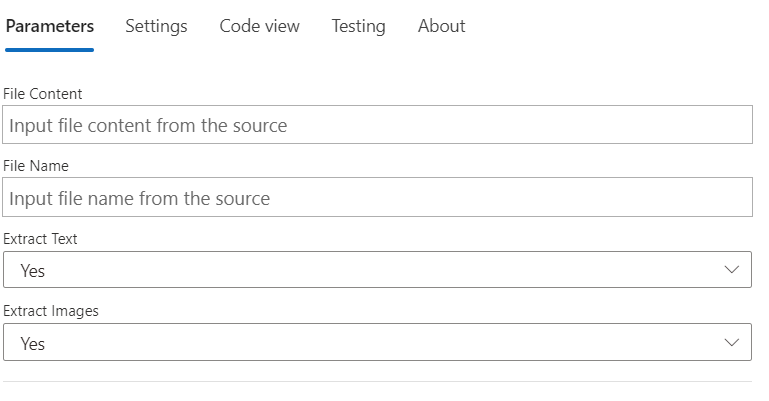Open the Extract Text dropdown
769x401 pixels.
coord(377,270)
